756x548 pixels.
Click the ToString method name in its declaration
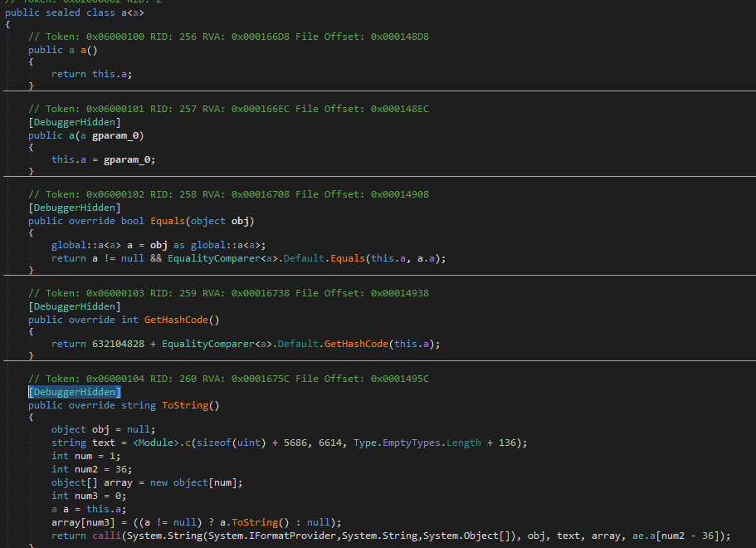click(x=185, y=405)
